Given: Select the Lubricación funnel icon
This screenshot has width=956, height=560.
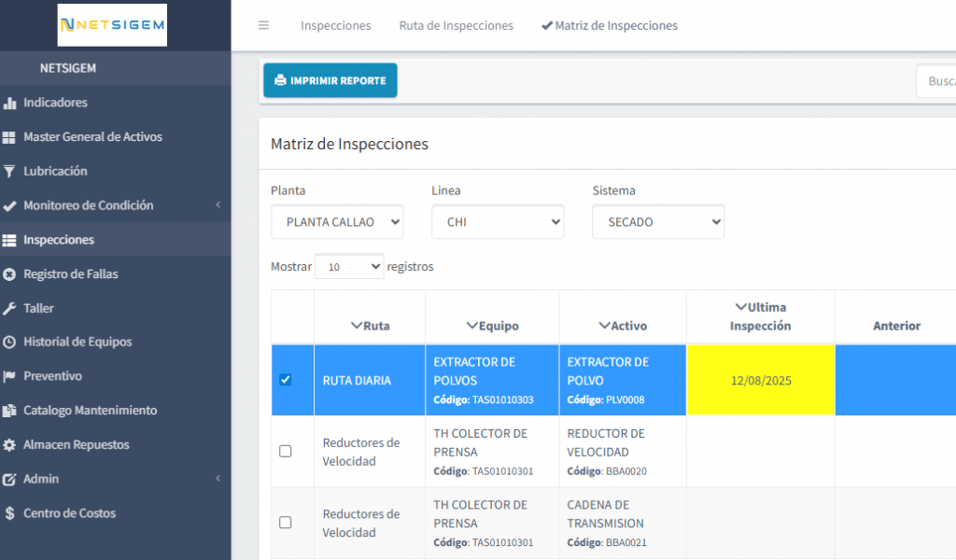Looking at the screenshot, I should pos(9,172).
